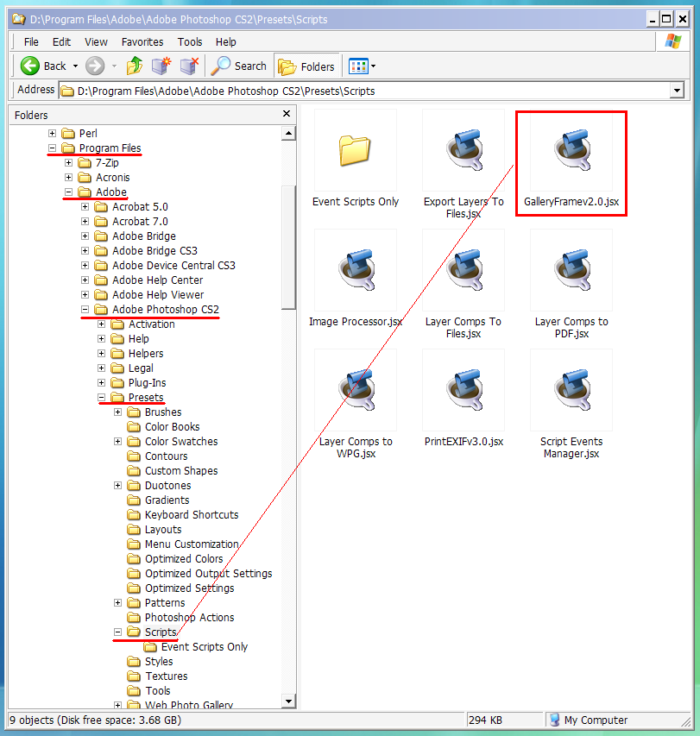Expand the Adobe Bridge CS3 node
This screenshot has width=700, height=736.
click(x=85, y=250)
